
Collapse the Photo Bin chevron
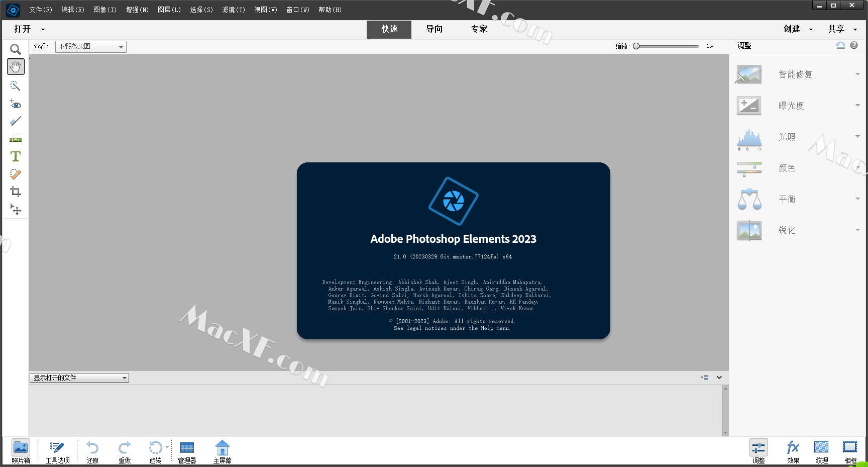(x=719, y=378)
